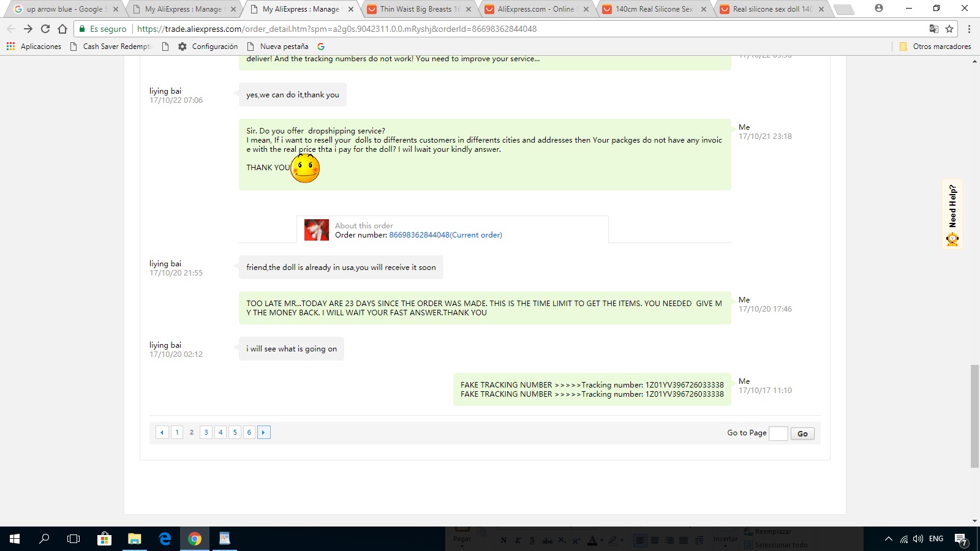Switch to the WordPad taskbar window
The width and height of the screenshot is (980, 551).
[225, 539]
